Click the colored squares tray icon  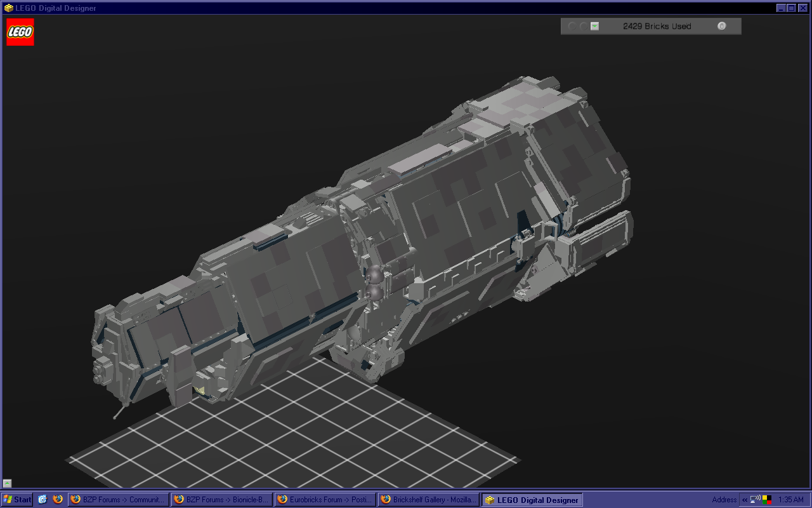click(766, 500)
